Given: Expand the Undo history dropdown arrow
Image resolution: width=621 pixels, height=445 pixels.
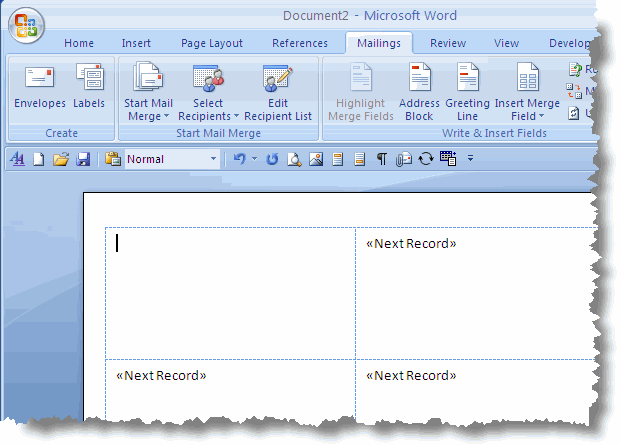Looking at the screenshot, I should pyautogui.click(x=254, y=159).
